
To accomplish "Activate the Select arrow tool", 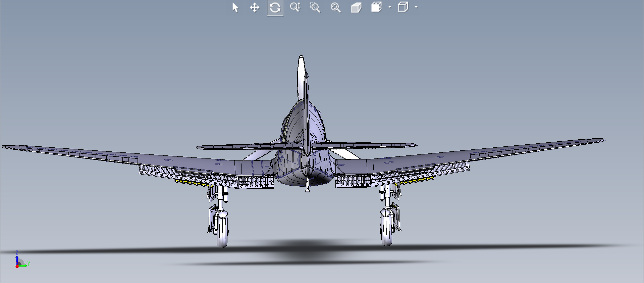I will pos(235,7).
